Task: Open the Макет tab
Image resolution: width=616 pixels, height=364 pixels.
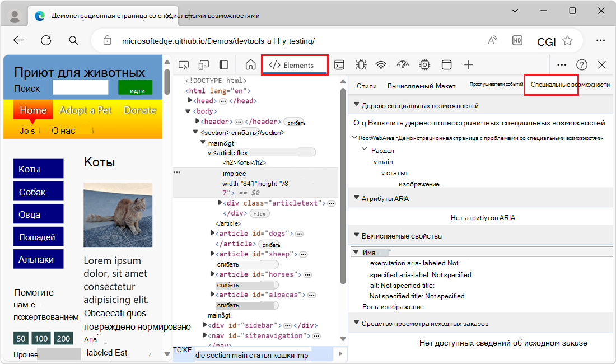Action: 446,86
